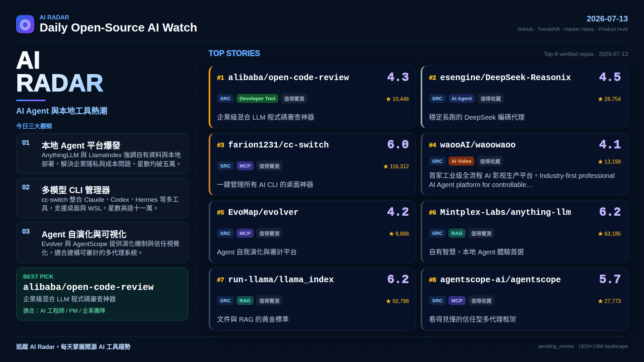Click the AI Video tag on waoowaoo

pos(461,161)
